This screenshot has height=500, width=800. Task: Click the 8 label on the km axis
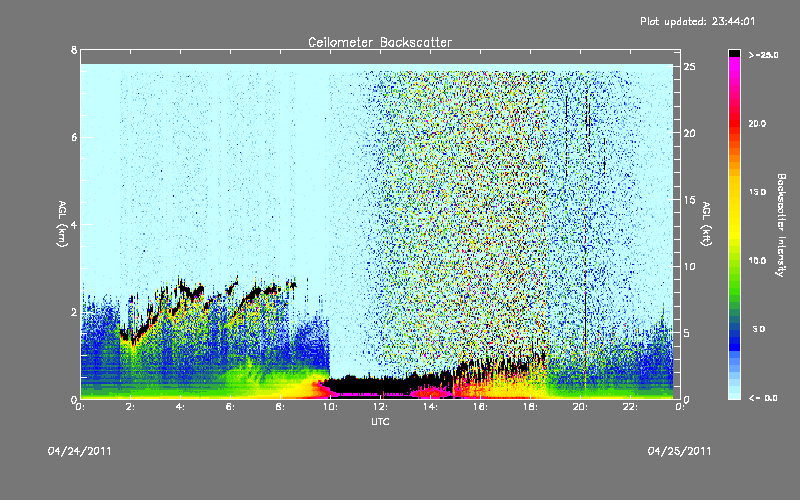74,50
